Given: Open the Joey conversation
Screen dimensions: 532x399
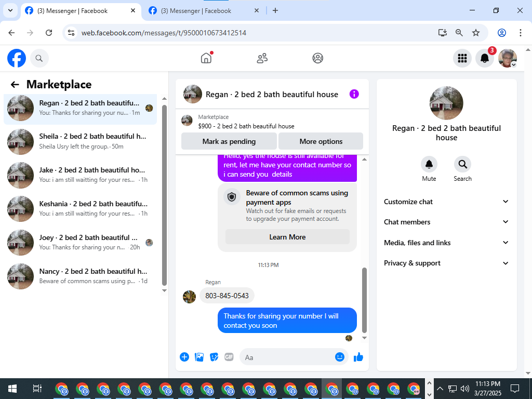Looking at the screenshot, I should tap(81, 243).
